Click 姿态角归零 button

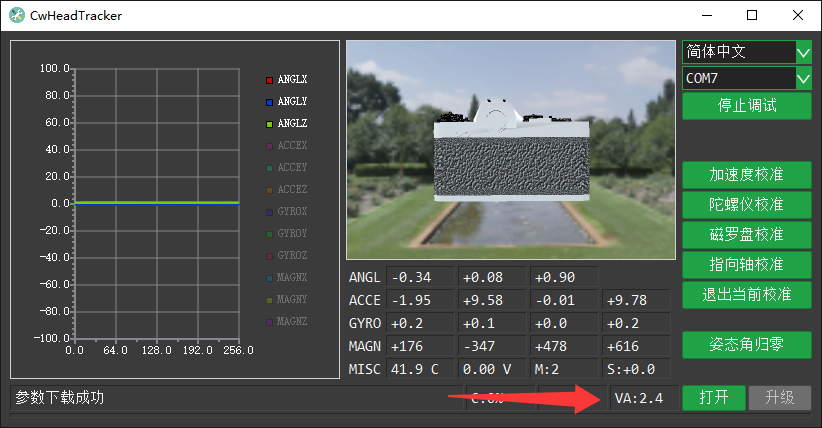[747, 345]
